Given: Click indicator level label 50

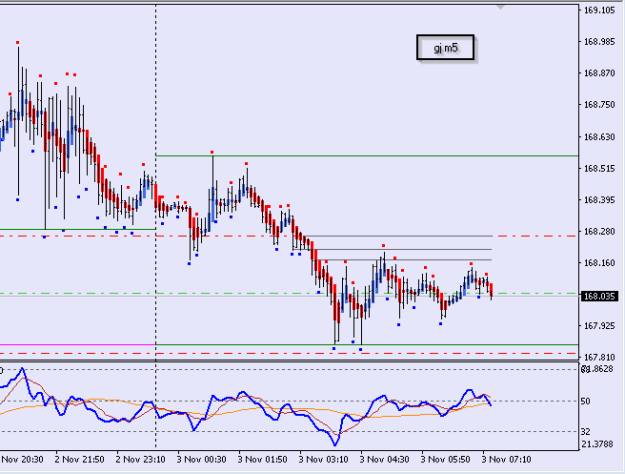Looking at the screenshot, I should 586,401.
